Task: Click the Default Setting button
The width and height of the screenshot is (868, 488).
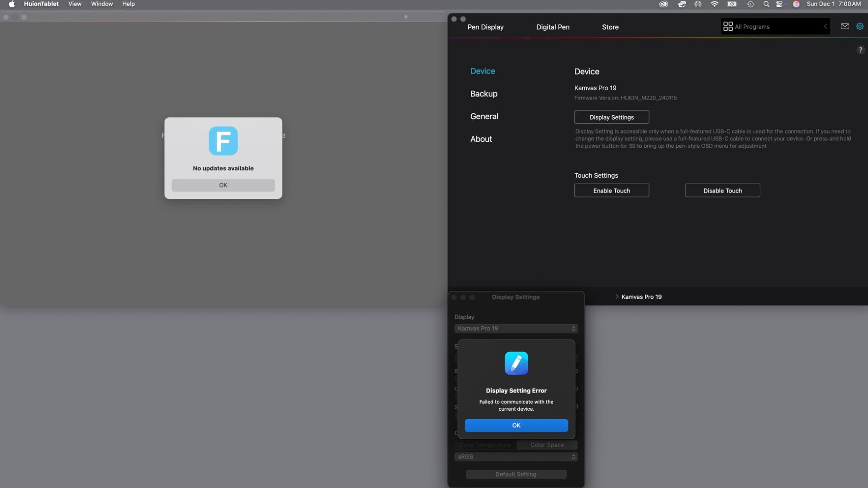Action: coord(516,474)
